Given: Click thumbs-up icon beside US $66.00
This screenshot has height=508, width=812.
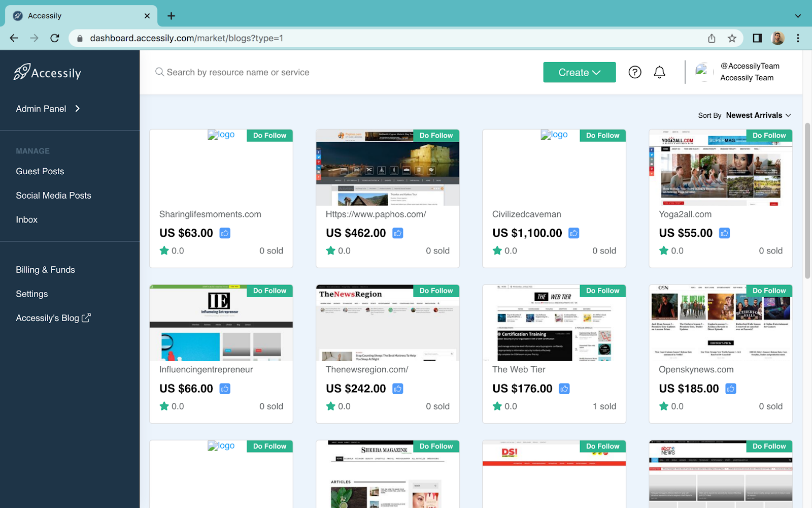Looking at the screenshot, I should click(x=225, y=389).
